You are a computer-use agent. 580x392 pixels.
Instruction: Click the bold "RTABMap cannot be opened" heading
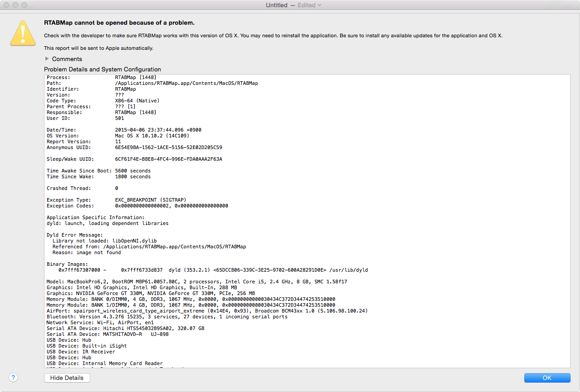(x=119, y=22)
